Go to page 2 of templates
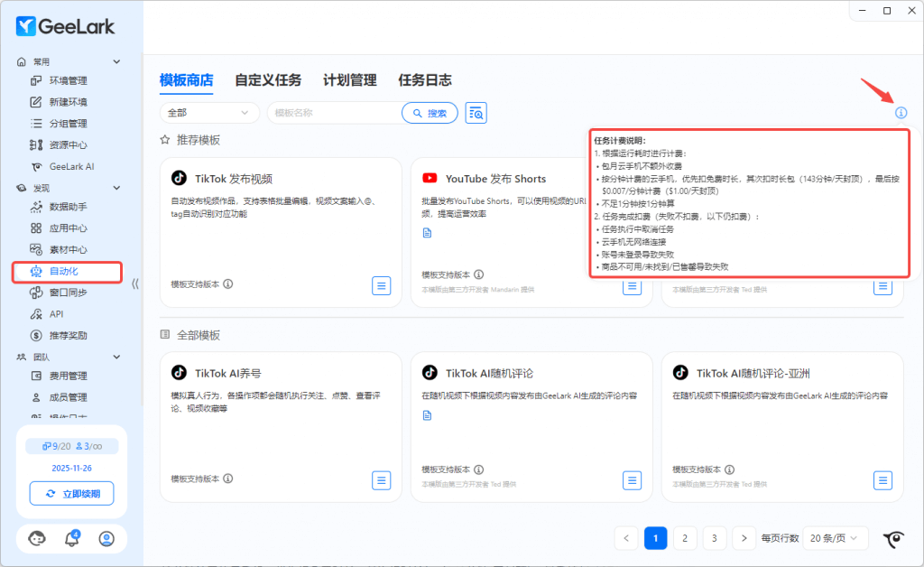Image resolution: width=924 pixels, height=567 pixels. coord(685,538)
